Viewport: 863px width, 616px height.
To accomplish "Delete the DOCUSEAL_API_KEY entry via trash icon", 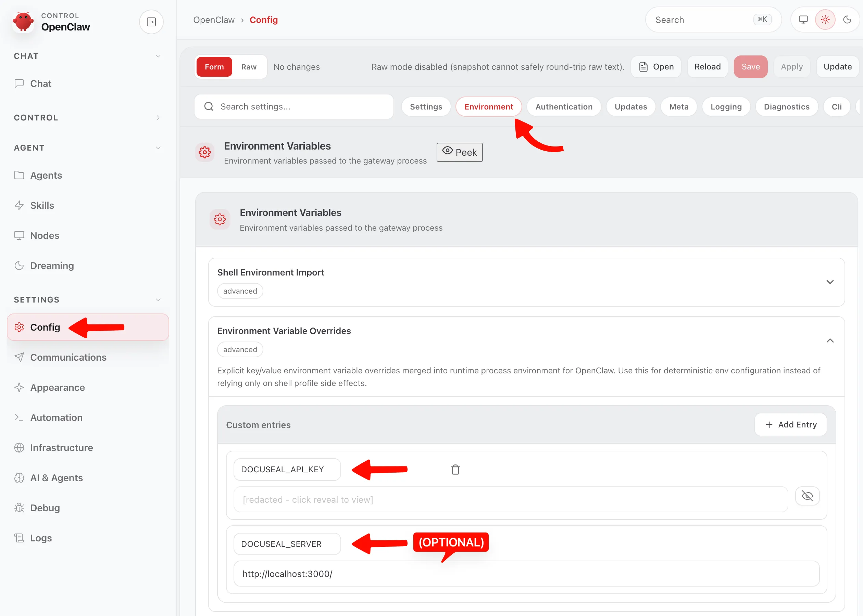I will click(x=455, y=469).
